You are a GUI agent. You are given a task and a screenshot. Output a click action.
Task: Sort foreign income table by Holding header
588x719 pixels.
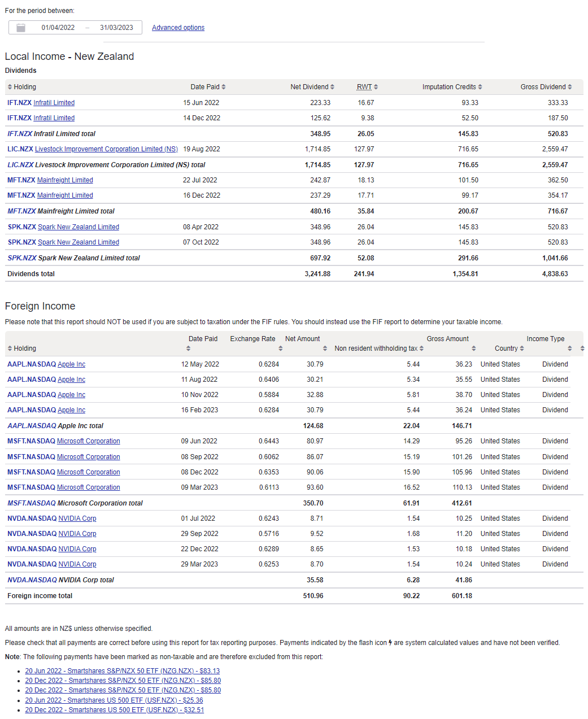click(21, 348)
